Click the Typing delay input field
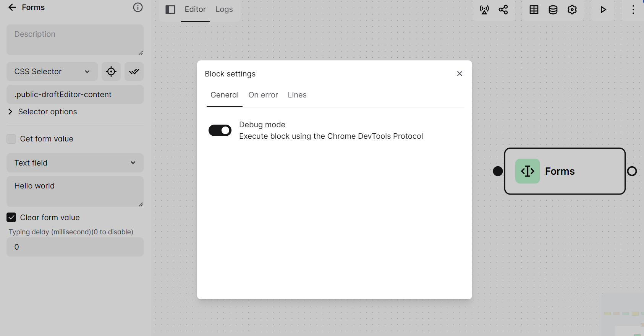 pyautogui.click(x=75, y=247)
